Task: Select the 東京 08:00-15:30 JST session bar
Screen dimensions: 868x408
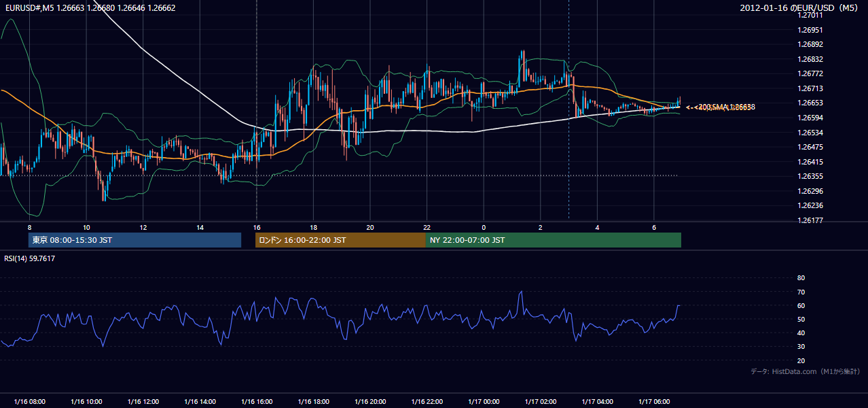Action: (134, 240)
